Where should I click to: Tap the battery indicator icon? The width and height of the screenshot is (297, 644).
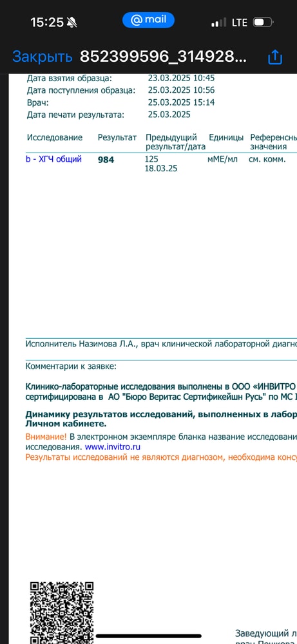(x=263, y=22)
